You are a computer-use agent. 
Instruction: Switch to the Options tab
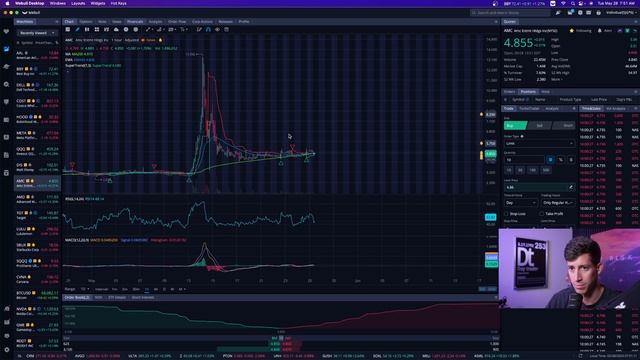coord(86,22)
